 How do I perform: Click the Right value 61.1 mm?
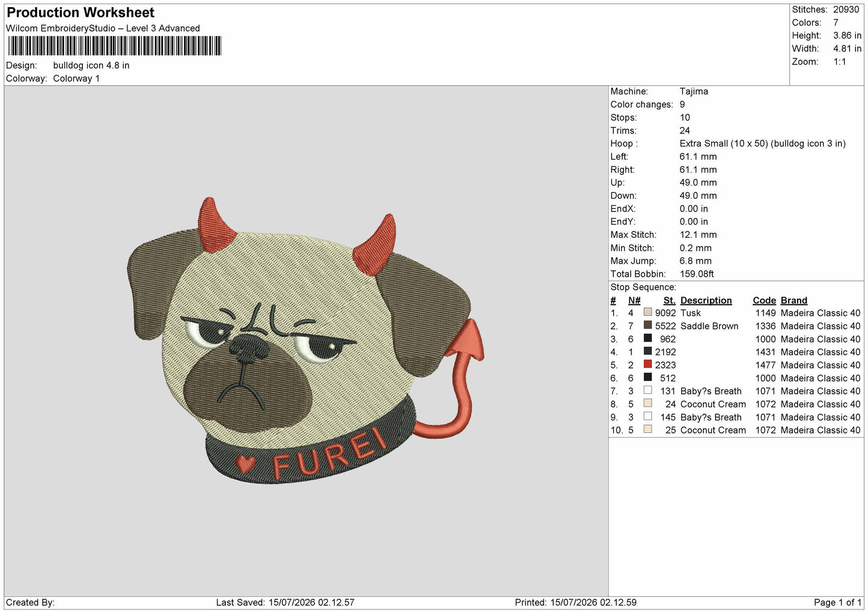[x=698, y=170]
